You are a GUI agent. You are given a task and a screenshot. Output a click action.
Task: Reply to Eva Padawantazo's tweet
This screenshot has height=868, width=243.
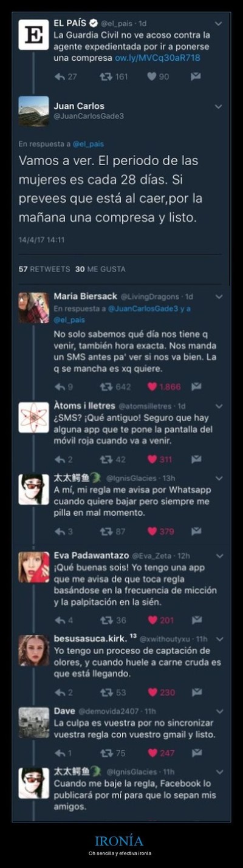60,620
